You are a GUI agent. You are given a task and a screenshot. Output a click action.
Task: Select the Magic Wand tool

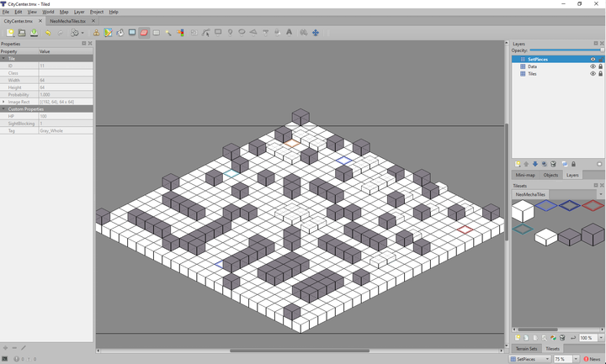[168, 33]
